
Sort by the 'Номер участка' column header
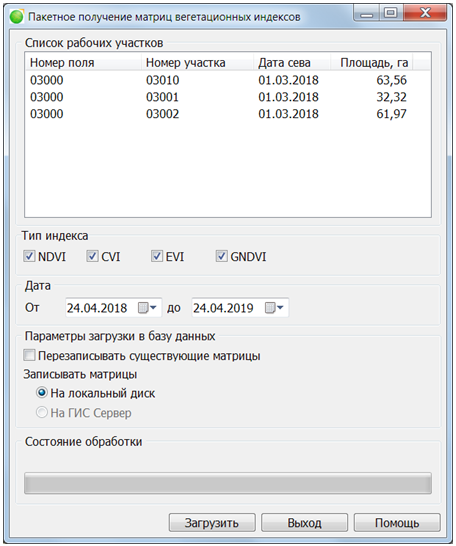pyautogui.click(x=197, y=62)
